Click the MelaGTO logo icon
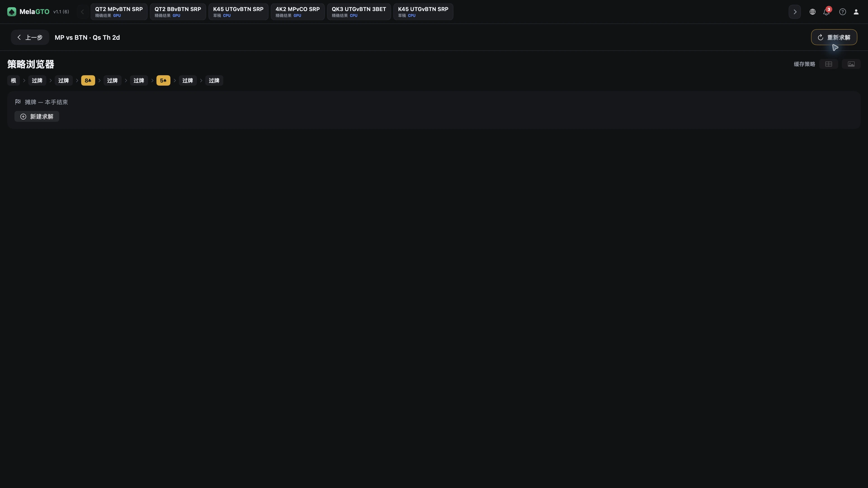The width and height of the screenshot is (868, 488). click(12, 12)
